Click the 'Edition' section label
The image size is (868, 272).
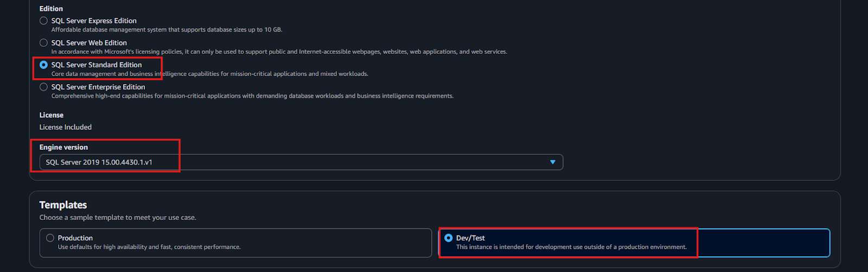[51, 9]
